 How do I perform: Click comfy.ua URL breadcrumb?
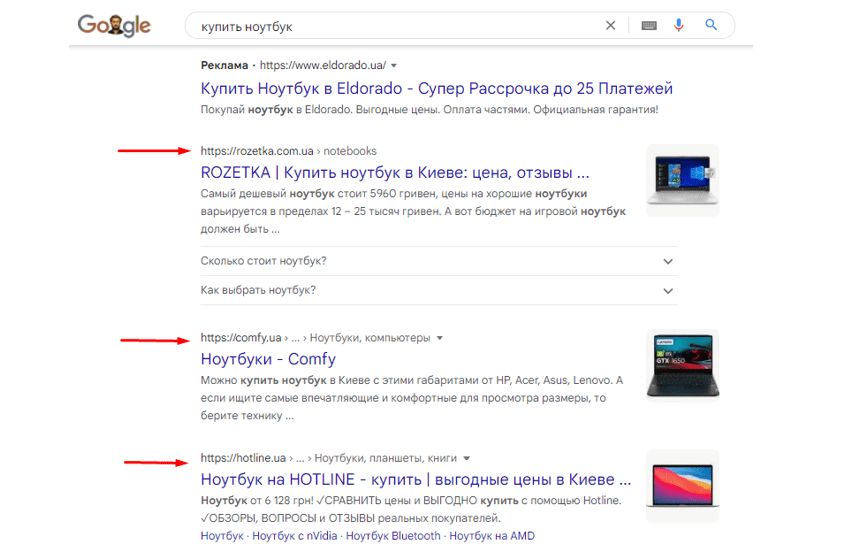tap(315, 338)
